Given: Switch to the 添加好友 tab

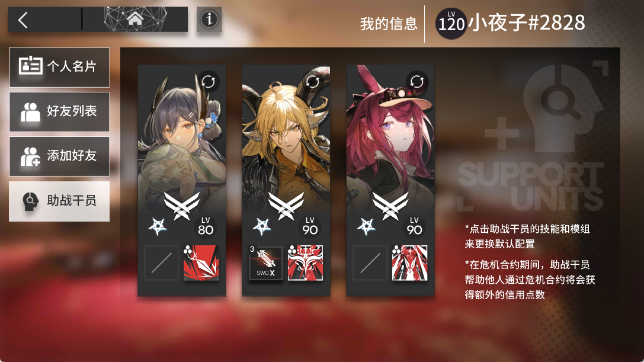Looking at the screenshot, I should pyautogui.click(x=59, y=156).
